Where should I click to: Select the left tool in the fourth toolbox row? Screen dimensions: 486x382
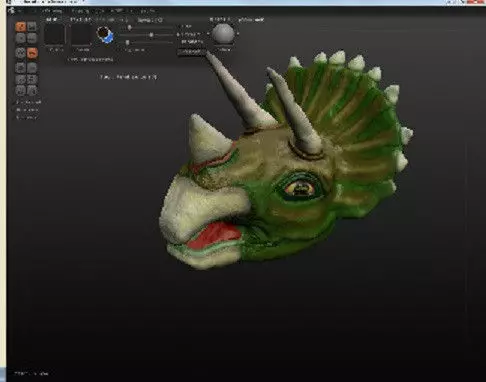(21, 68)
